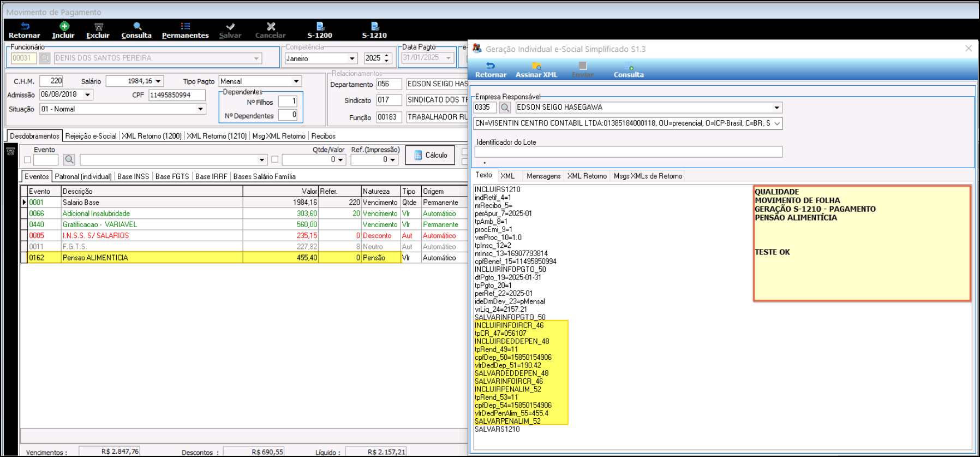Click the Excluir toolbar icon
980x457 pixels.
click(x=98, y=27)
